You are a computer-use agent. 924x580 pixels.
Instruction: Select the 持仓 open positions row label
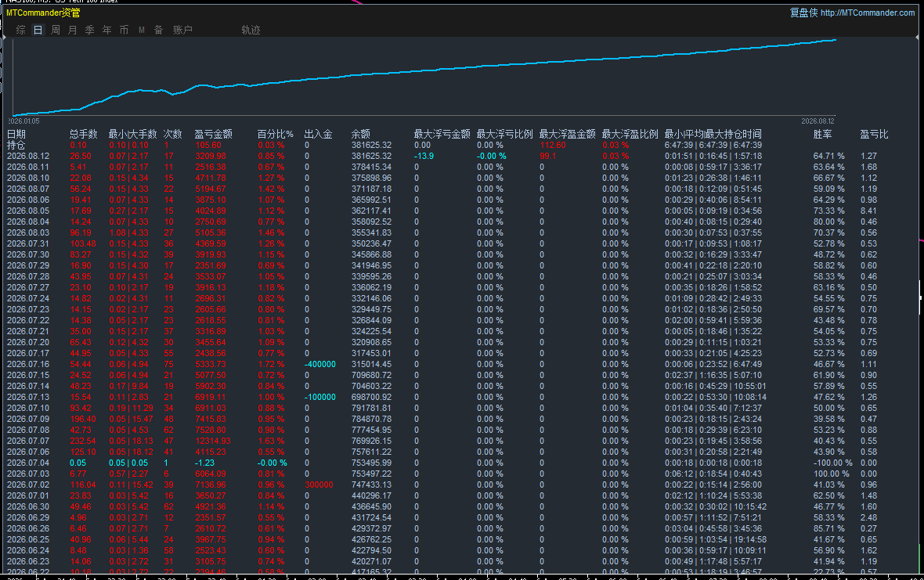tap(16, 145)
